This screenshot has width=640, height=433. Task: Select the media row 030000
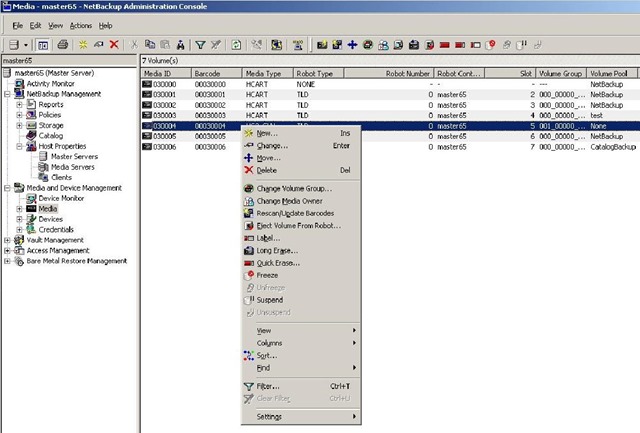(x=390, y=84)
